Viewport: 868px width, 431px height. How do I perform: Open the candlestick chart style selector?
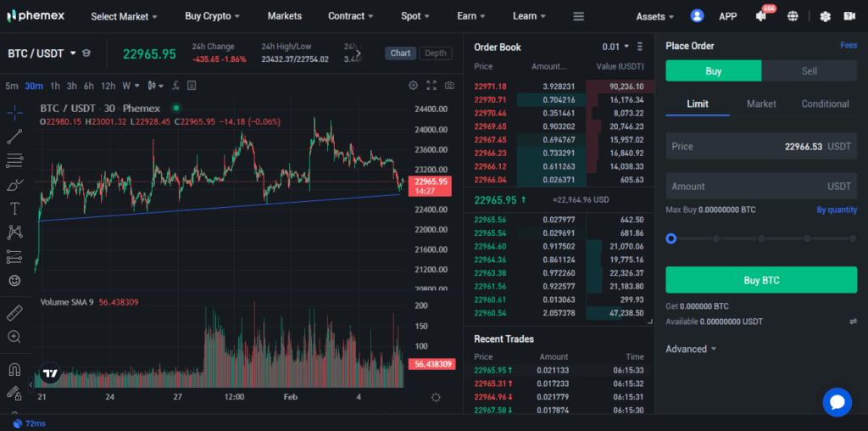point(156,86)
